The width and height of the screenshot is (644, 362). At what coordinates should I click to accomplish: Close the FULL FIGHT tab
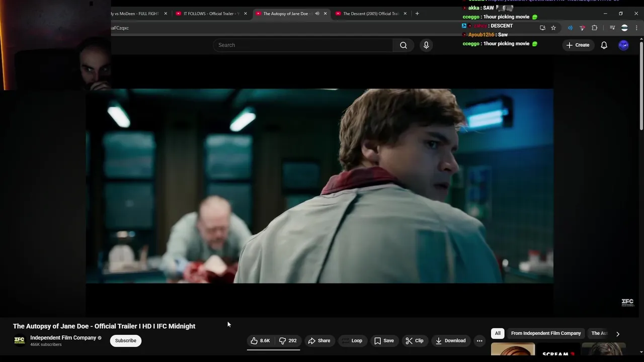coord(165,14)
